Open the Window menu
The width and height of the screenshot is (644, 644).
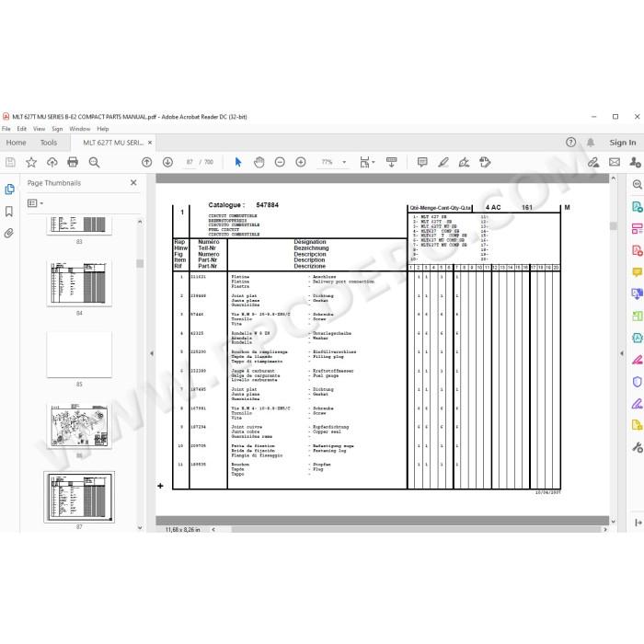click(80, 129)
